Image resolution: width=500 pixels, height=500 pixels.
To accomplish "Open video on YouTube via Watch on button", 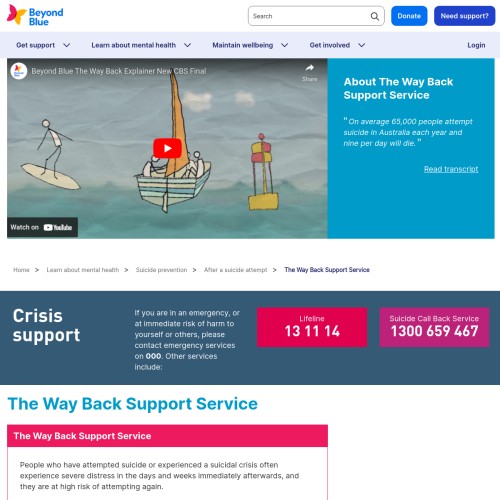I will click(x=42, y=227).
